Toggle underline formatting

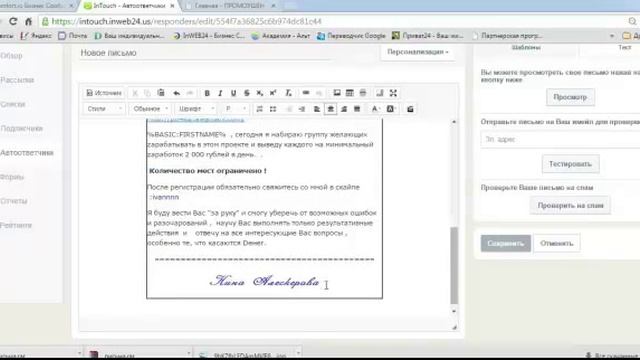(x=233, y=93)
